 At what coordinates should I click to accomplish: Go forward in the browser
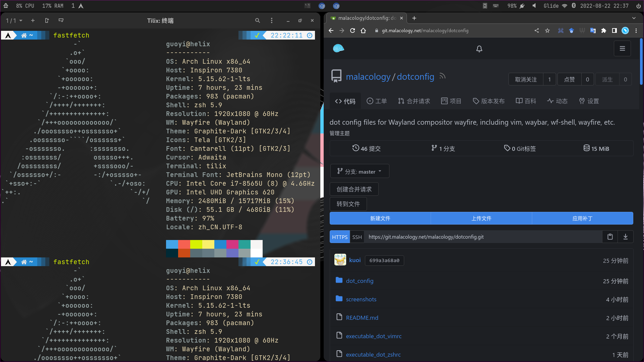(342, 31)
